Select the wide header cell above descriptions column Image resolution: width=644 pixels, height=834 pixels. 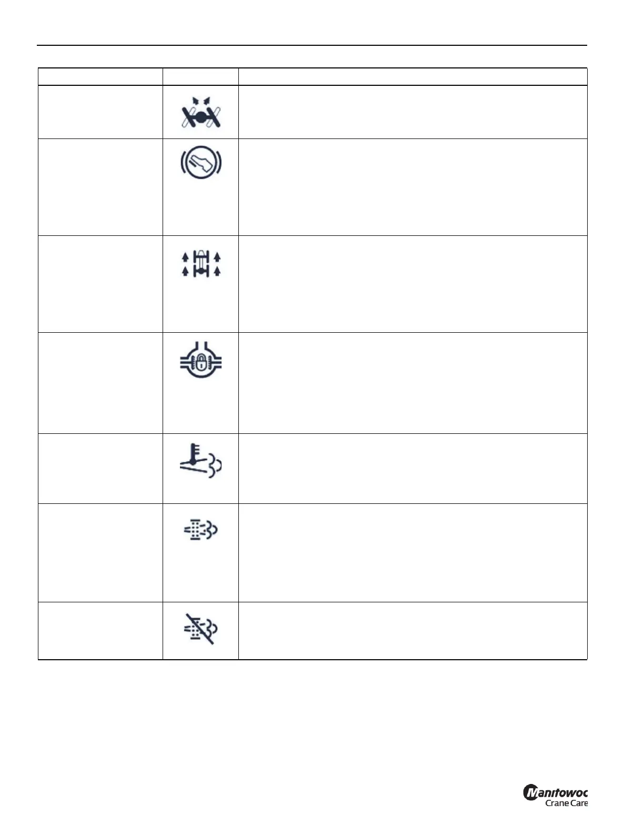point(412,76)
